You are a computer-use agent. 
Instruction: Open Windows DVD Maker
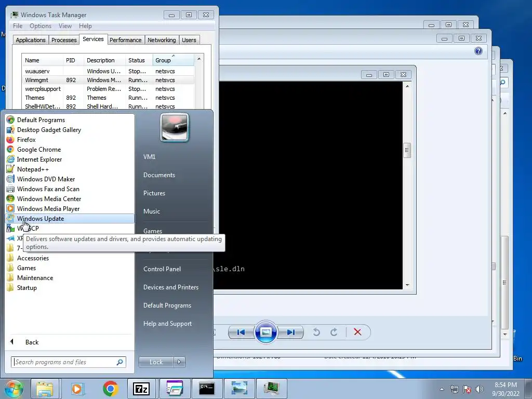pyautogui.click(x=46, y=179)
